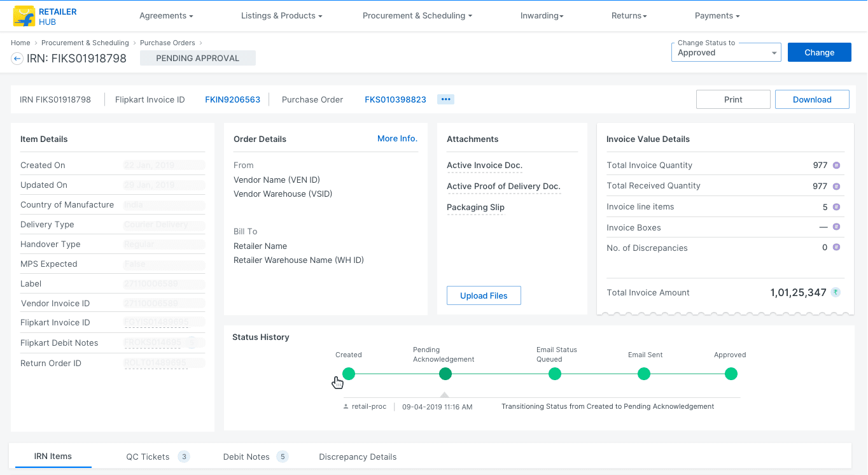
Task: Click Retailer Warehouse Name (WH ID) text
Action: (x=298, y=260)
